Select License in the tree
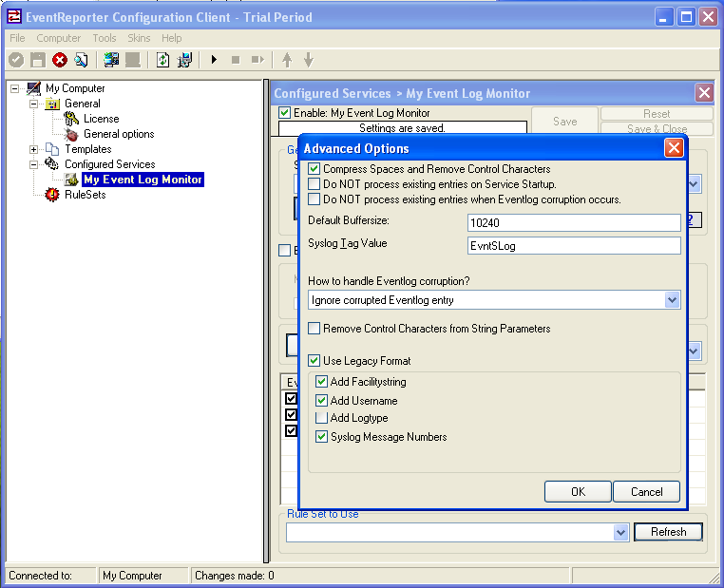724x588 pixels. point(101,119)
